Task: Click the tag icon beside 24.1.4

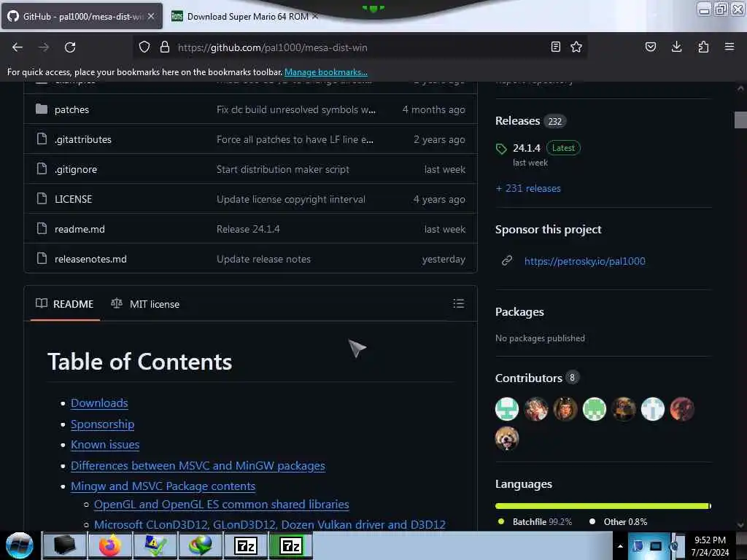Action: [501, 149]
